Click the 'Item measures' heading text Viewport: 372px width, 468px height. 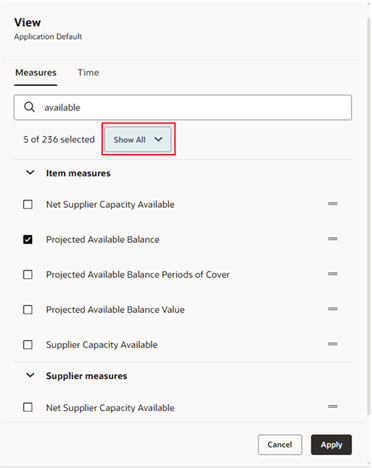pos(78,173)
